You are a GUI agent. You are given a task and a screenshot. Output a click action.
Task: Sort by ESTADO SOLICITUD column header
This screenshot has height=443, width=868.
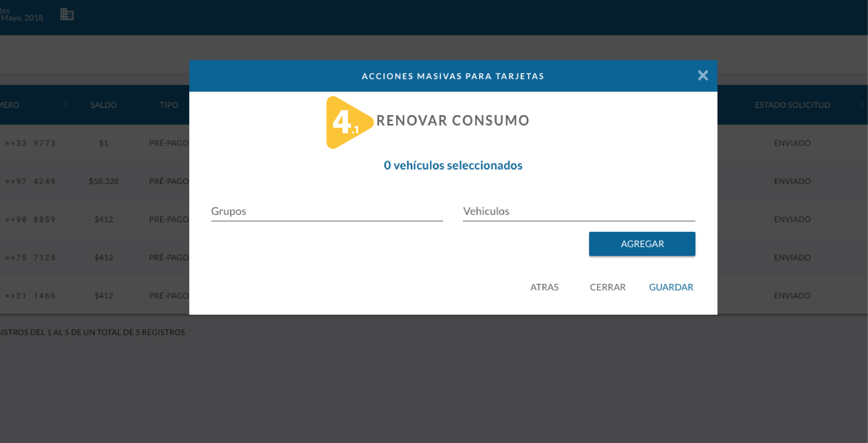pos(792,105)
